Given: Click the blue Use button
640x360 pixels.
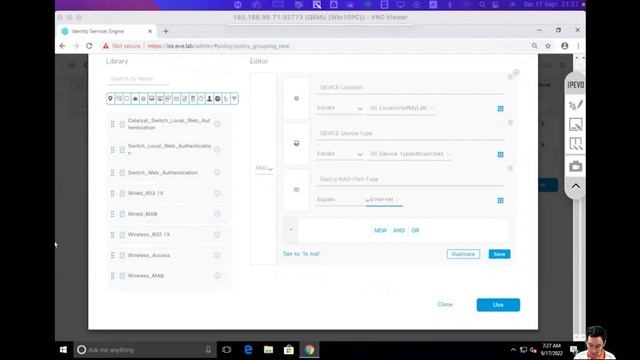Looking at the screenshot, I should coord(498,305).
